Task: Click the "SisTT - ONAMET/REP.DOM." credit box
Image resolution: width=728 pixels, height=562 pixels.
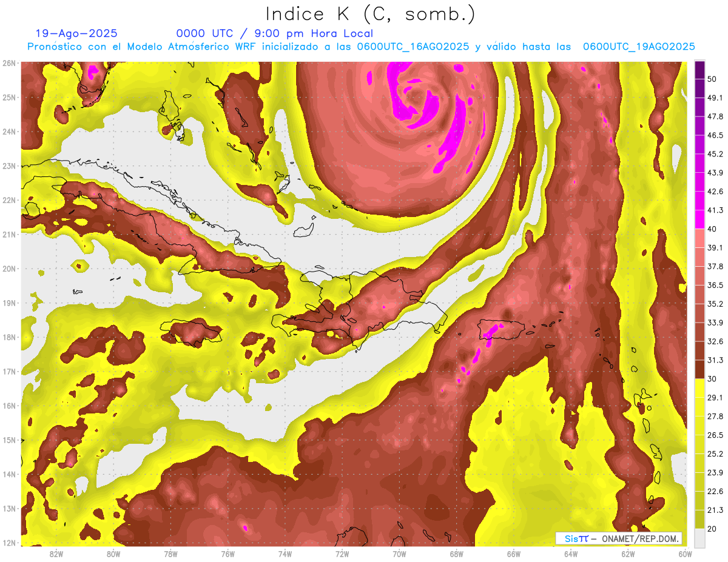Action: point(619,538)
